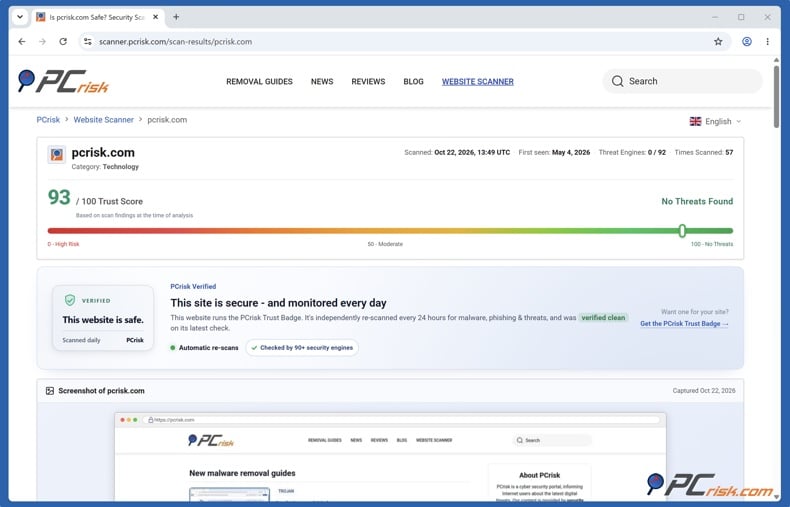Viewport: 790px width, 507px height.
Task: Click the 'PCrisk Verified' label
Action: (193, 286)
